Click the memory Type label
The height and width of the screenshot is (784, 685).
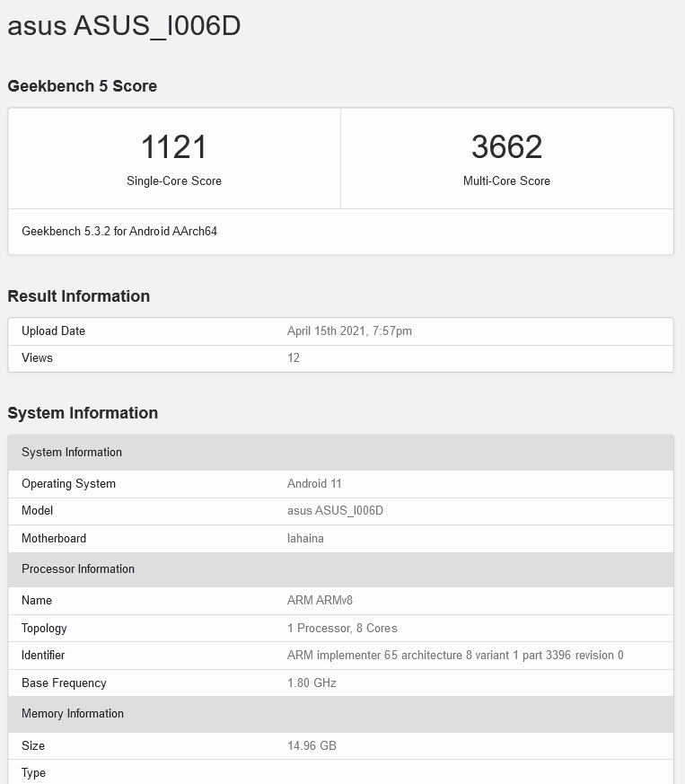[33, 773]
